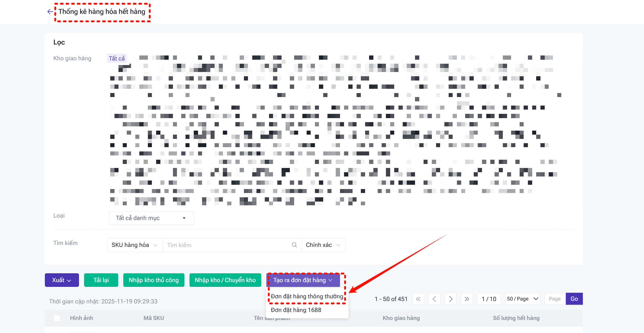Screen dimensions: 644x333
Task: Choose 'Đơn đặt hàng thông thường' menu item
Action: [x=307, y=296]
